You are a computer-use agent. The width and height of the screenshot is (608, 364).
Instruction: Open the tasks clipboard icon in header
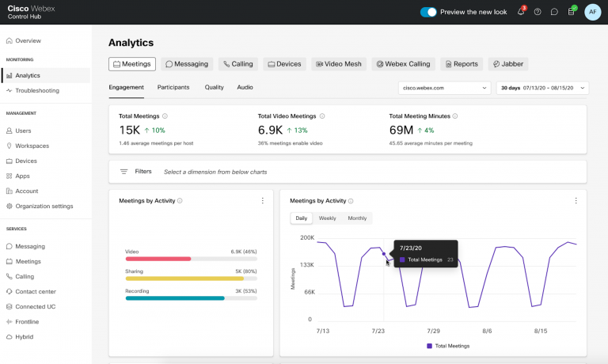(571, 12)
